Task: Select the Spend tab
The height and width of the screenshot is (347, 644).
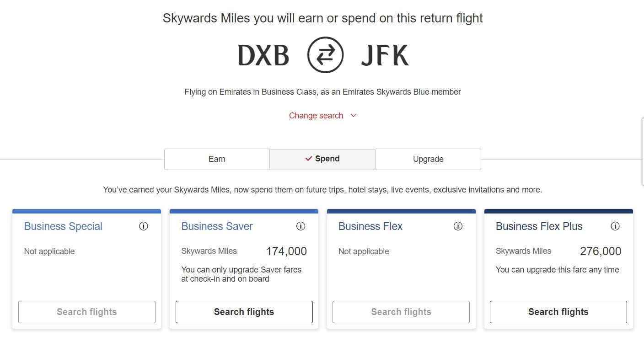Action: (322, 159)
